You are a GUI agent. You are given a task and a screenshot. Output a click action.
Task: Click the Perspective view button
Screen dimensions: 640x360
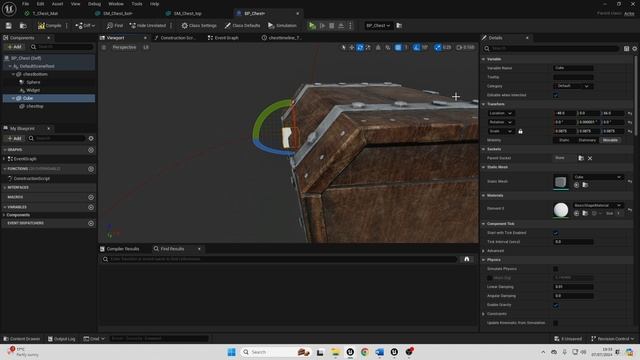coord(124,47)
